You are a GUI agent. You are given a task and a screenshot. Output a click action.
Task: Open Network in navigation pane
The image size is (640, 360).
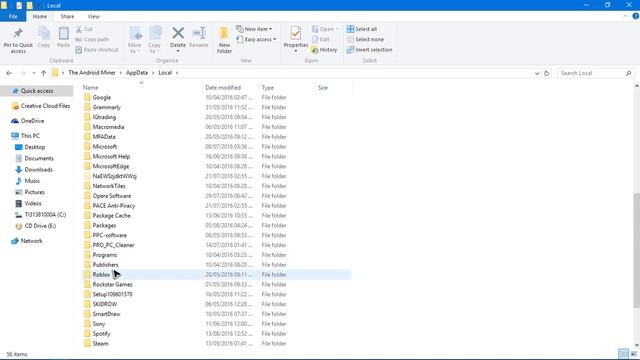[x=27, y=241]
